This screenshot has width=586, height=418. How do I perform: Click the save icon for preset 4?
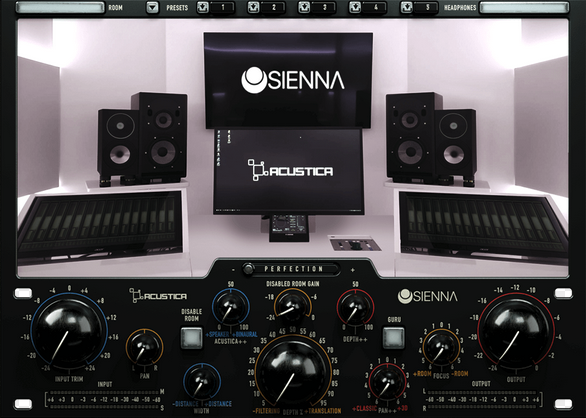355,7
